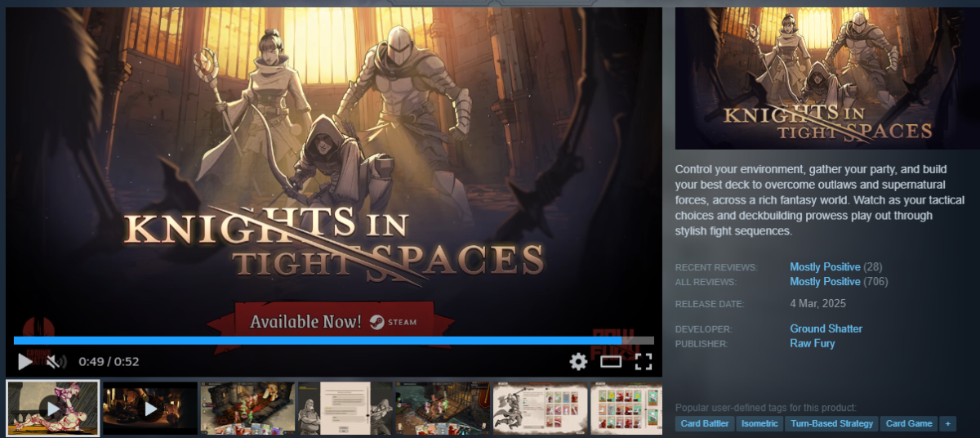The image size is (980, 438).
Task: Visit developer Ground Shatter page
Action: click(x=826, y=329)
